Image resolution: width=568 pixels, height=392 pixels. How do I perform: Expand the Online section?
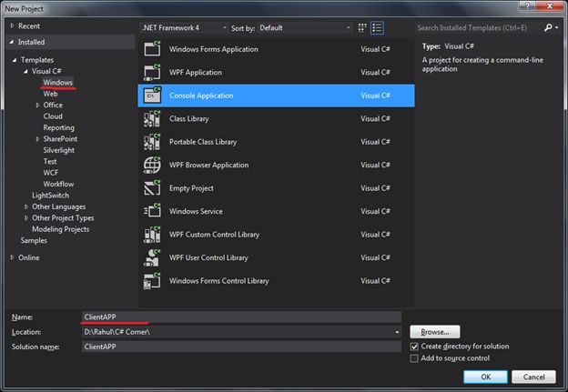[12, 257]
